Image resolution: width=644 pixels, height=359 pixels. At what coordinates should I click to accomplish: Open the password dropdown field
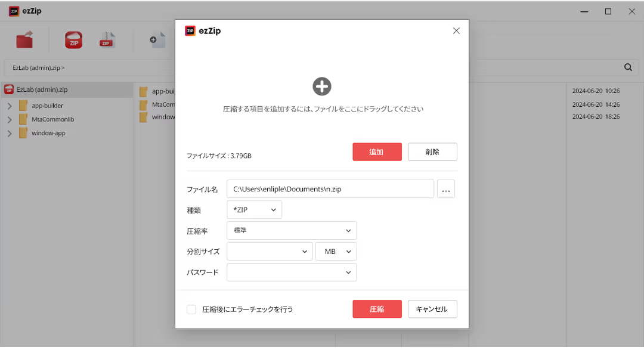coord(292,273)
